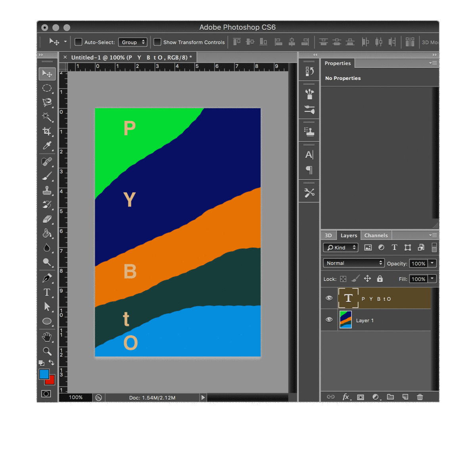Image resolution: width=476 pixels, height=452 pixels.
Task: Switch to the 3D tab
Action: (328, 236)
